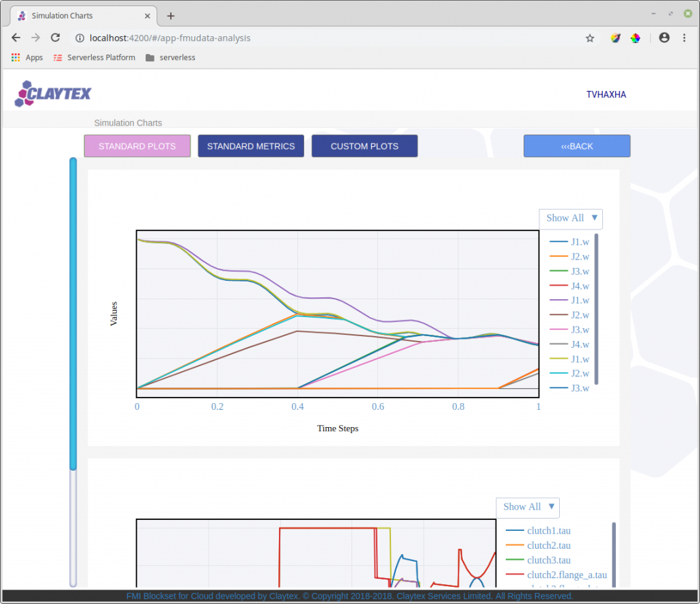Image resolution: width=700 pixels, height=604 pixels.
Task: Click the browser back arrow icon
Action: click(16, 38)
